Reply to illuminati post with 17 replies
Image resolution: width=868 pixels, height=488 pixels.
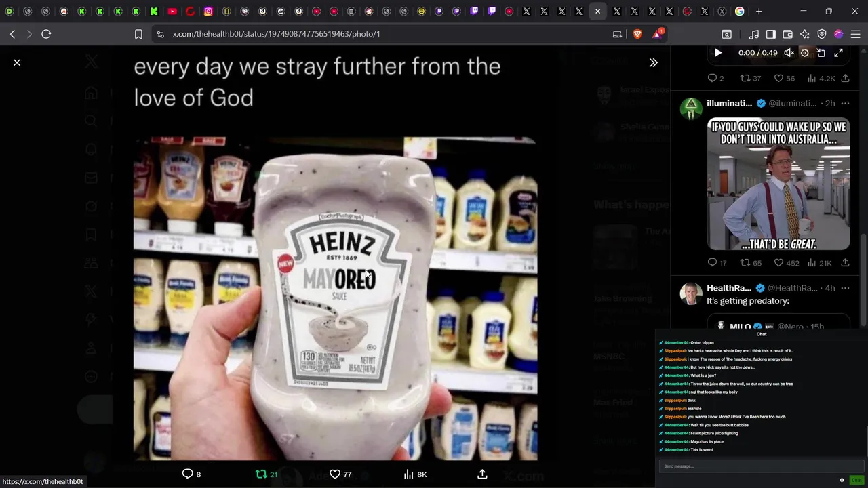(717, 262)
